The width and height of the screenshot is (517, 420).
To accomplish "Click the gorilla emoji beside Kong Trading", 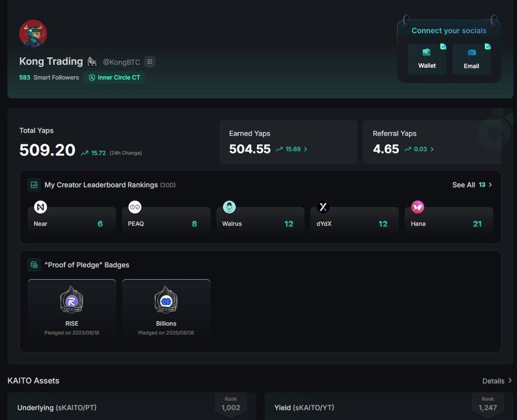I will [x=92, y=61].
